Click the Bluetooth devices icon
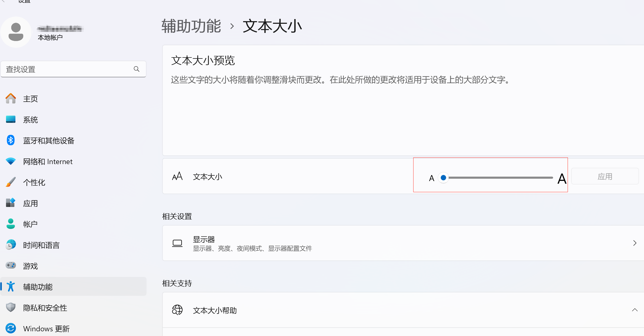Screen dimensions: 644x336 (x=11, y=140)
